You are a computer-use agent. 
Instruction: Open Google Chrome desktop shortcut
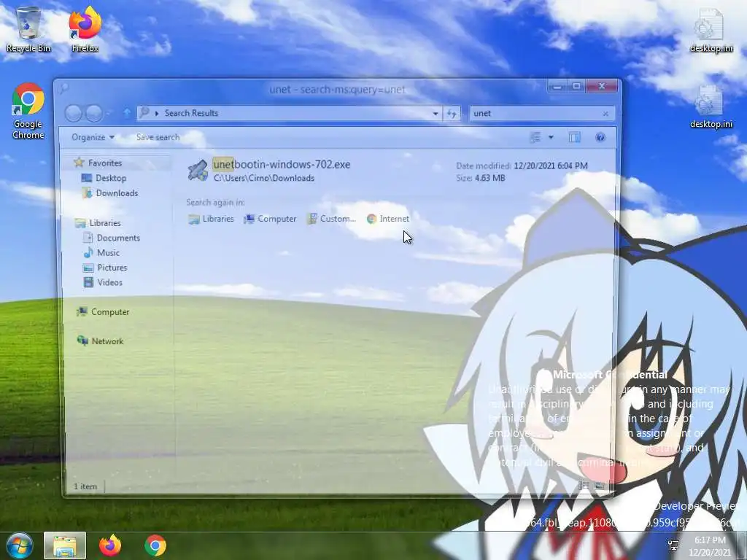pyautogui.click(x=28, y=112)
